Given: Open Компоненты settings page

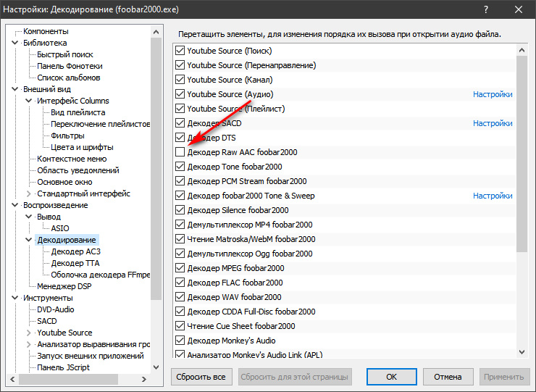Looking at the screenshot, I should [46, 31].
